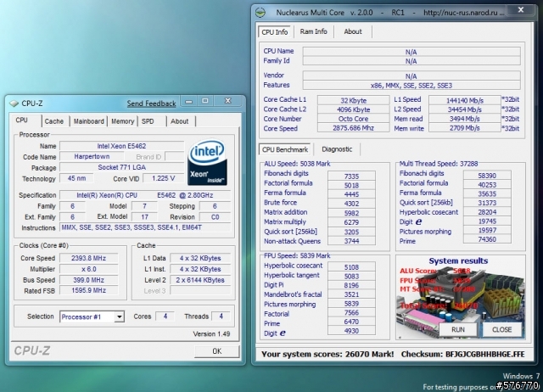Click the CPU-Z title bar app icon
Screen dimensions: 543x392
(x=14, y=104)
